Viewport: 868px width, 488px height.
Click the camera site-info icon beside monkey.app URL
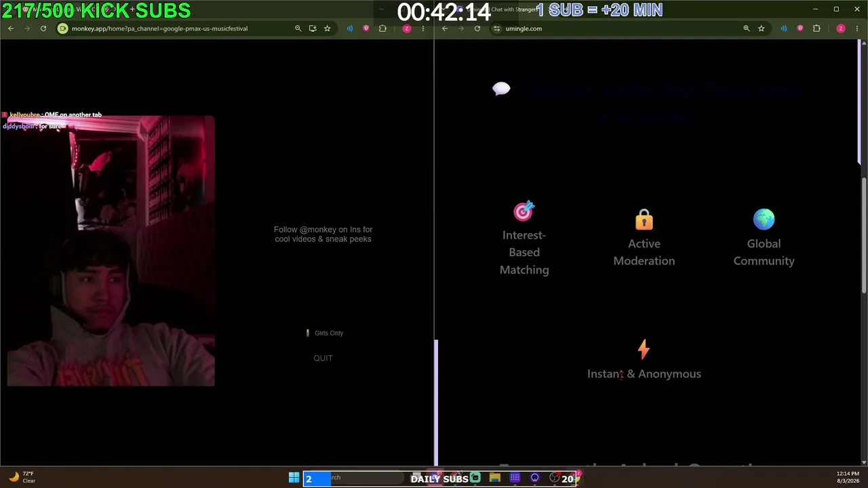63,28
